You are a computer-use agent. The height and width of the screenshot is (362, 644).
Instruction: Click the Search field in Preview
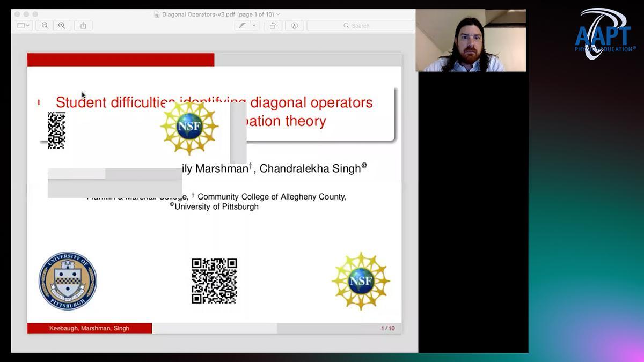coord(360,25)
